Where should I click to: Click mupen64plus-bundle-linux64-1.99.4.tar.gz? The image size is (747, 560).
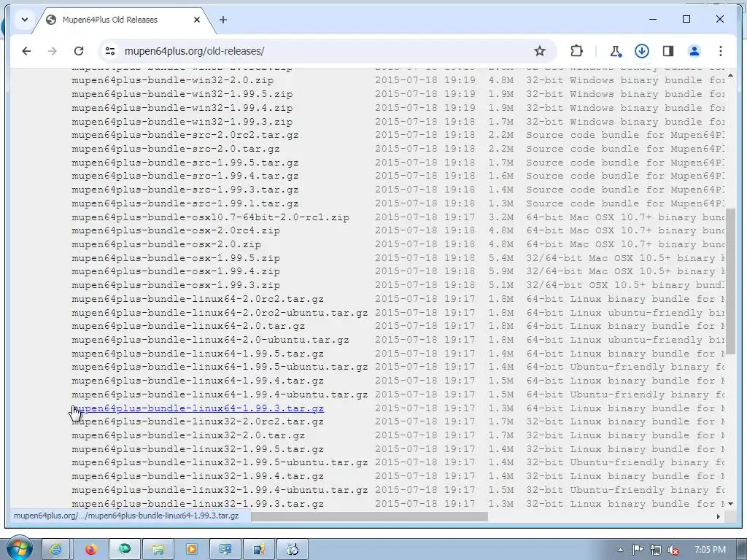[x=198, y=381]
